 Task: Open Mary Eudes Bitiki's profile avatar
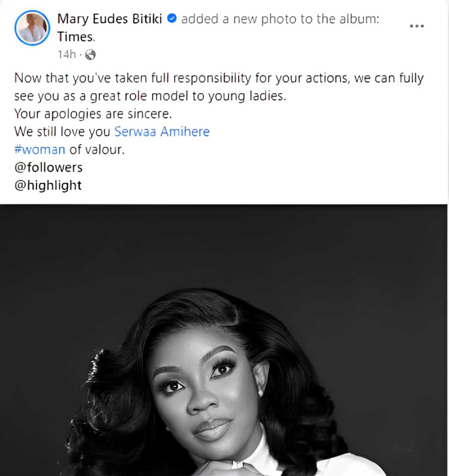pyautogui.click(x=32, y=27)
